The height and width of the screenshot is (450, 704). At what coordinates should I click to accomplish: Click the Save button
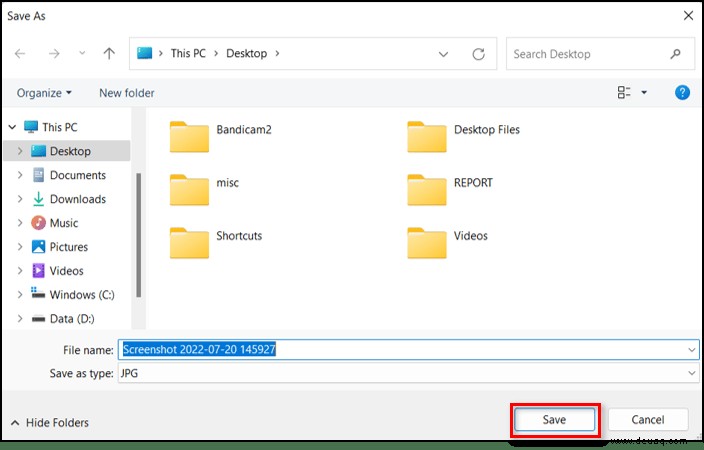point(554,420)
